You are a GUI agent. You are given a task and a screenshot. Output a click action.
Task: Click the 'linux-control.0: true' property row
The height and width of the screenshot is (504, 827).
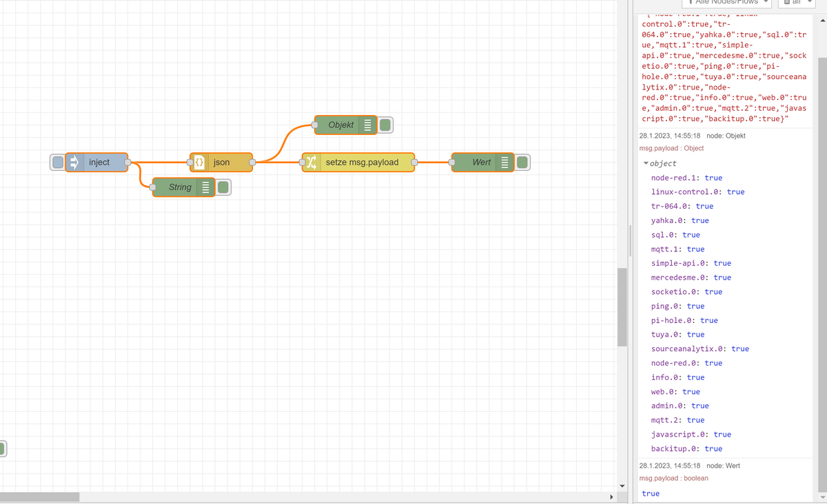click(x=698, y=192)
